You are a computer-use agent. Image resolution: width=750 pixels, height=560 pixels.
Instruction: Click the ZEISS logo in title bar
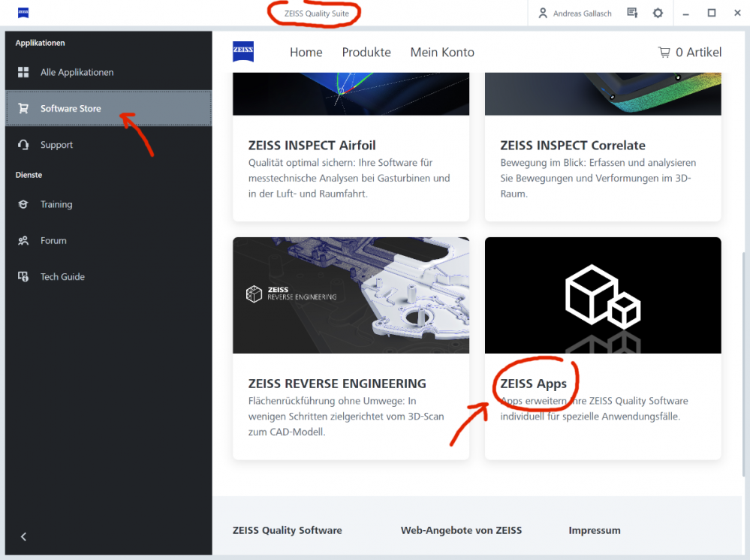click(x=23, y=13)
